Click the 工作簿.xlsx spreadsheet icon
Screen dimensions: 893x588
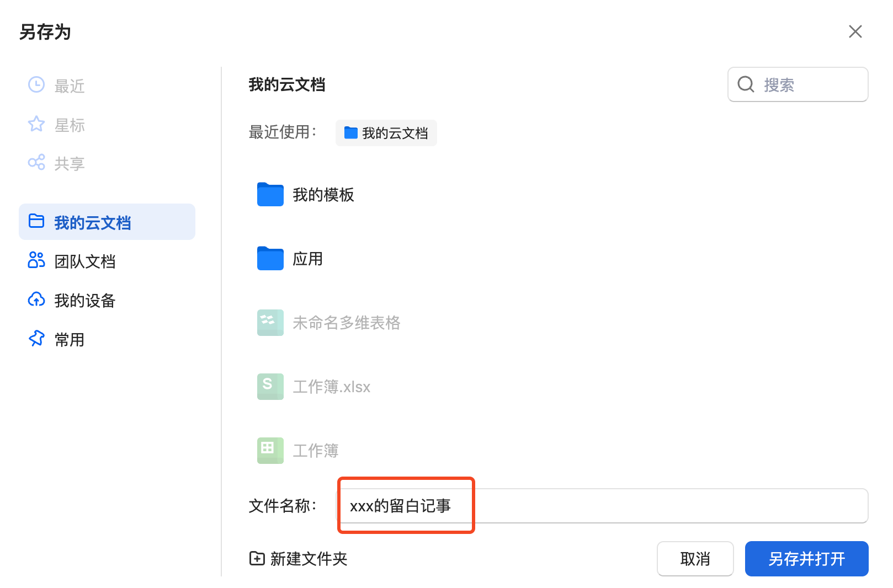point(270,387)
